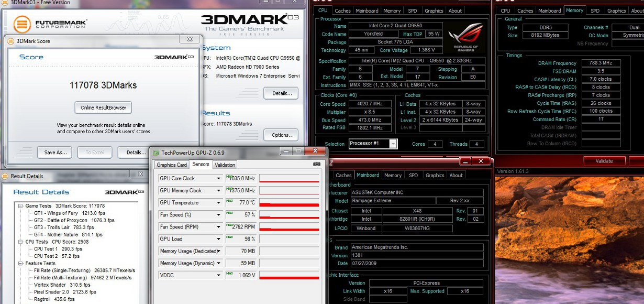Click the Options... button in 3DMark03
644x304 pixels.
(x=281, y=135)
